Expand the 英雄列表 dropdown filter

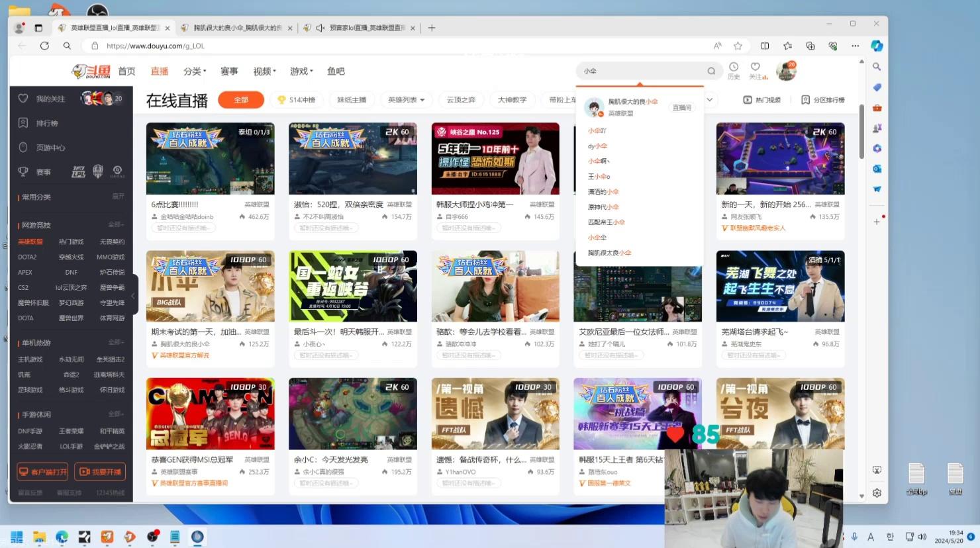(x=407, y=100)
